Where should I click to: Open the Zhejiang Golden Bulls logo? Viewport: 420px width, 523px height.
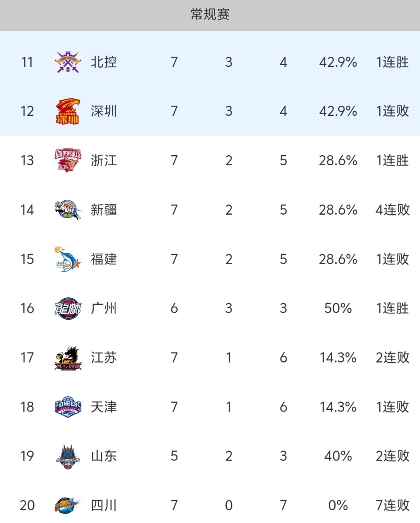[68, 161]
